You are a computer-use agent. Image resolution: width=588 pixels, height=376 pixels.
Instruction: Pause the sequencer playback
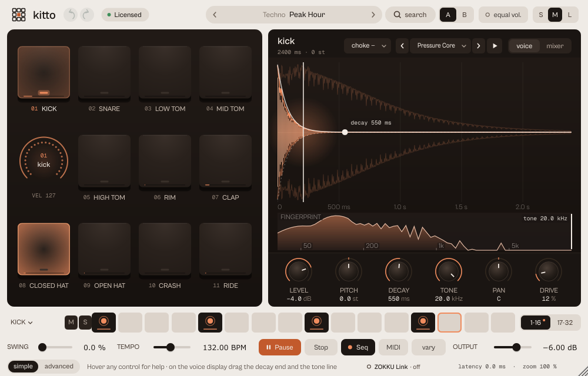click(x=280, y=347)
